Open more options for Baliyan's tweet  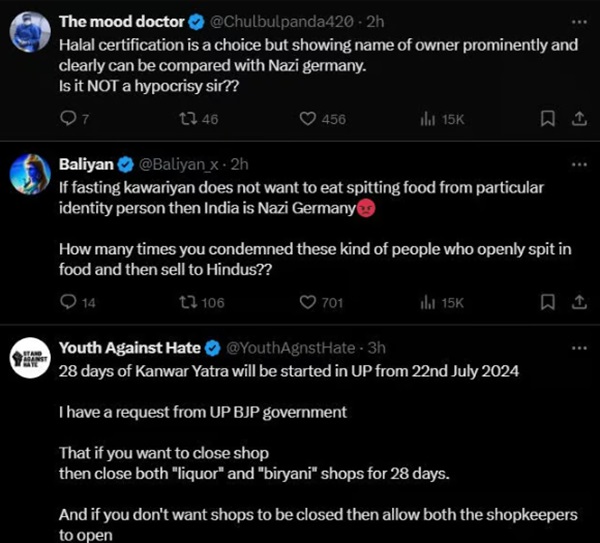point(578,164)
